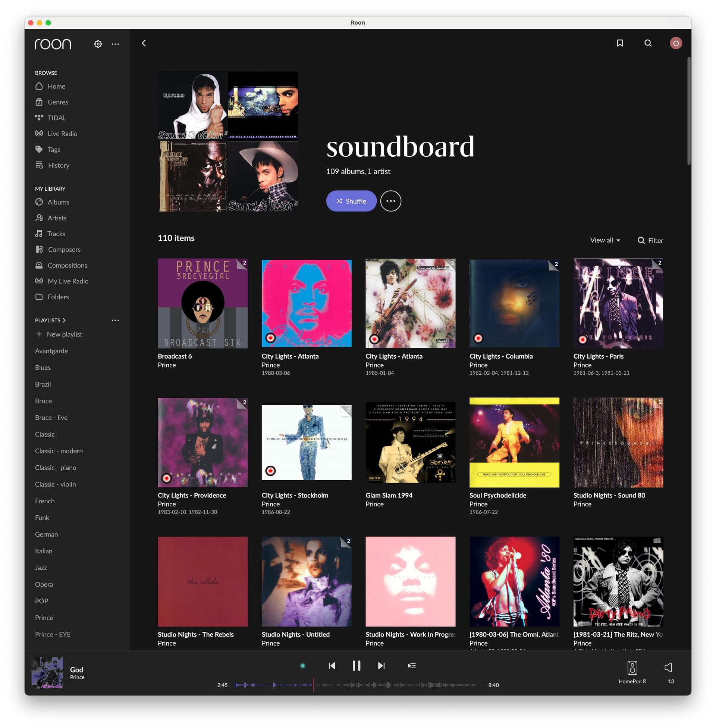Pause playback

click(357, 666)
